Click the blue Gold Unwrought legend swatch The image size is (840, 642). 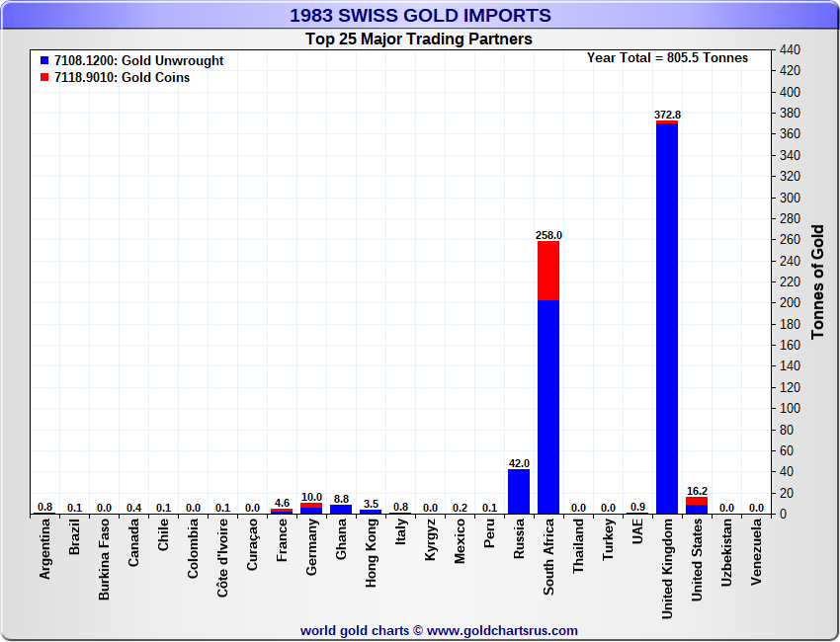(44, 60)
